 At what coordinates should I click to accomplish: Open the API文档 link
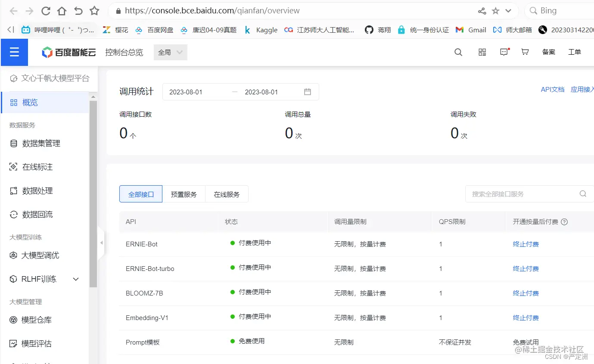point(553,89)
